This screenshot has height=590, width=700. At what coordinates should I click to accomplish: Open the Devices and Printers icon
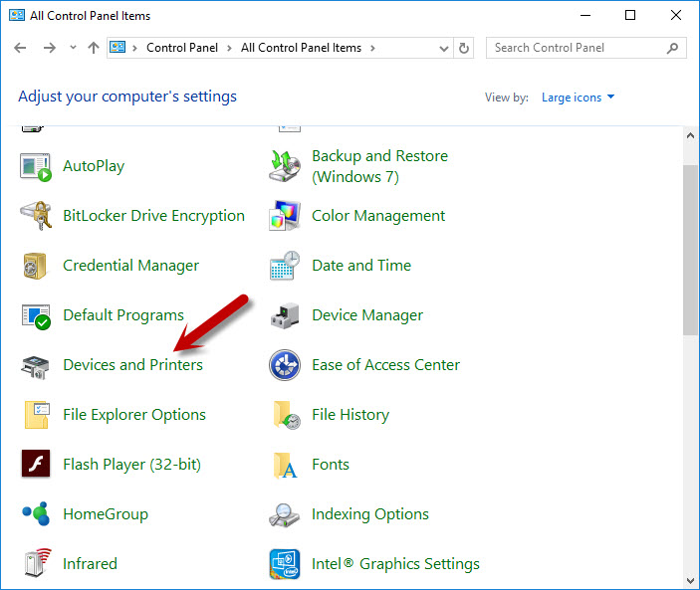click(x=36, y=366)
